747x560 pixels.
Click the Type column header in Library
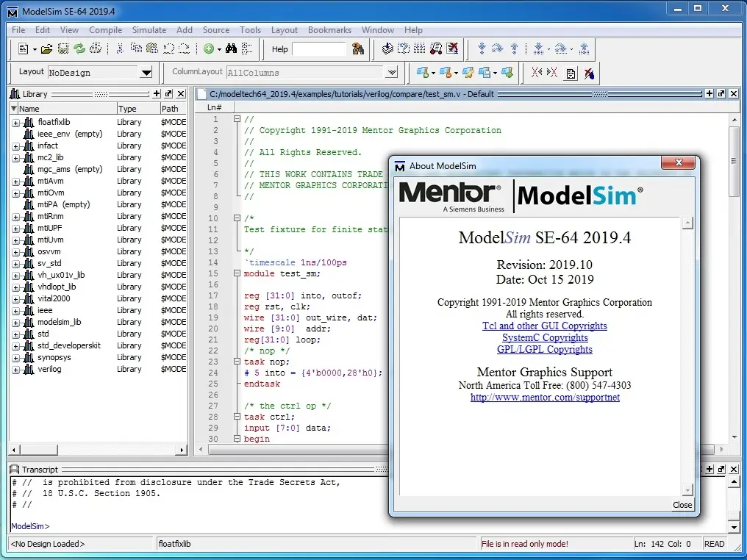(x=138, y=109)
